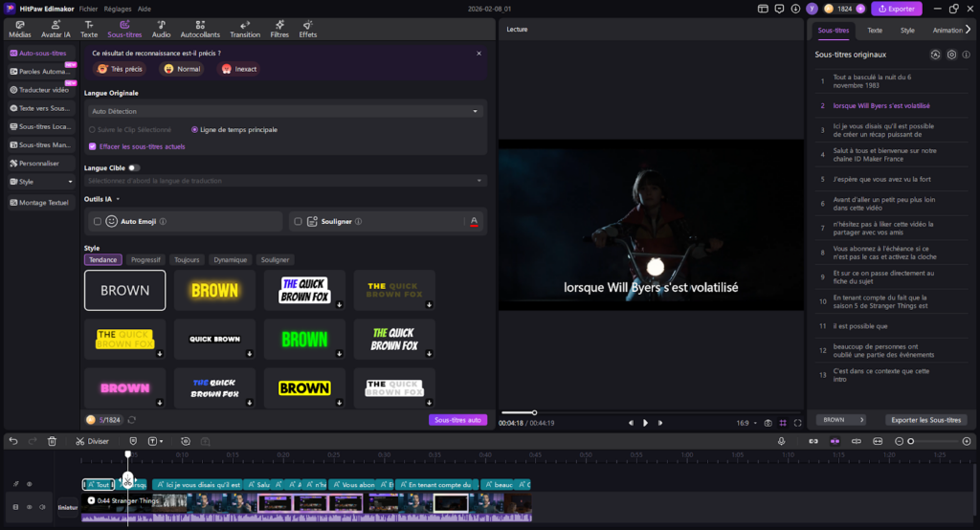Select the Autocollants stickers tool
980x530 pixels.
(x=200, y=29)
